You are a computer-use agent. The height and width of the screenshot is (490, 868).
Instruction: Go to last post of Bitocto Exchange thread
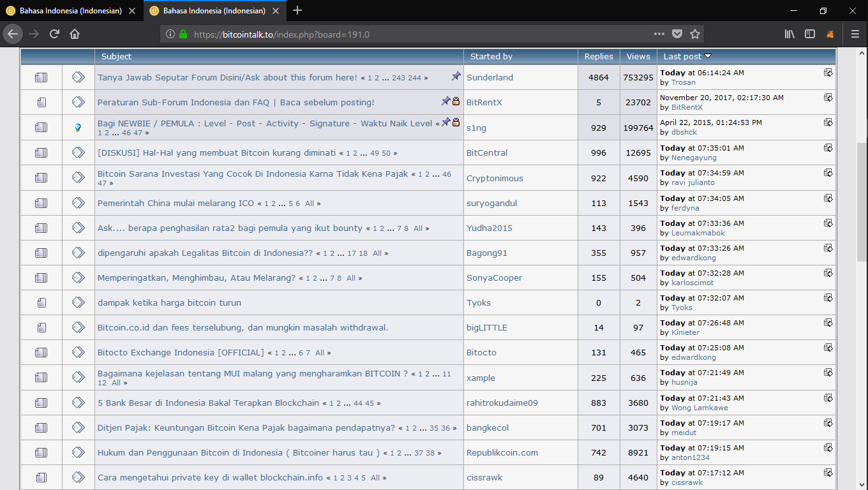[x=828, y=347]
